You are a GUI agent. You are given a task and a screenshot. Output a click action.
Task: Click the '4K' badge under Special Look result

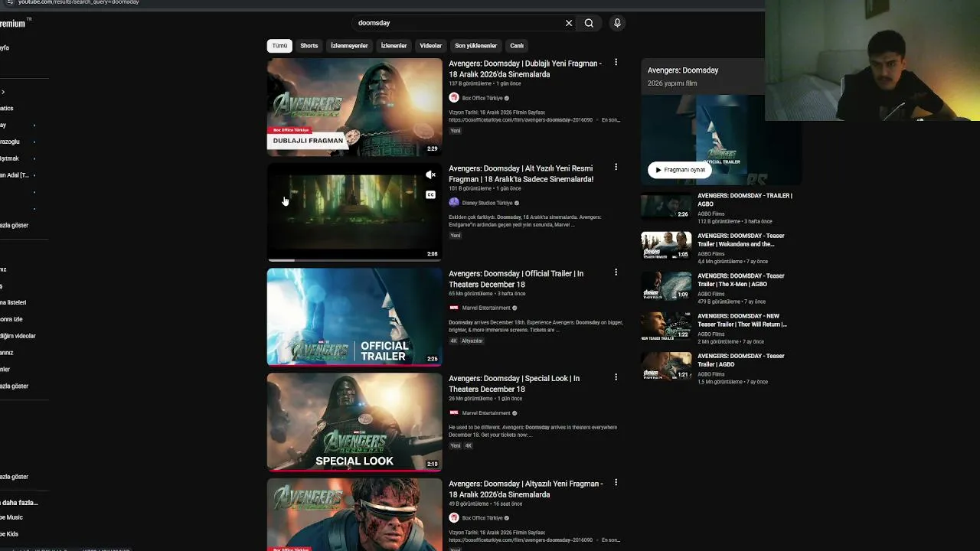coord(469,446)
